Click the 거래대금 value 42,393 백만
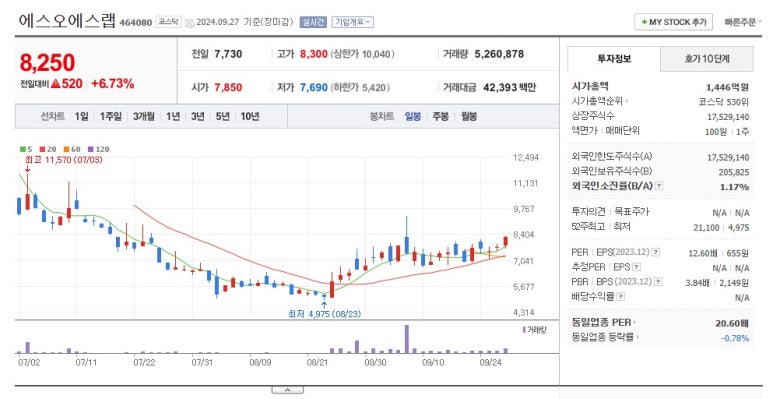The height and width of the screenshot is (399, 773). coord(509,88)
